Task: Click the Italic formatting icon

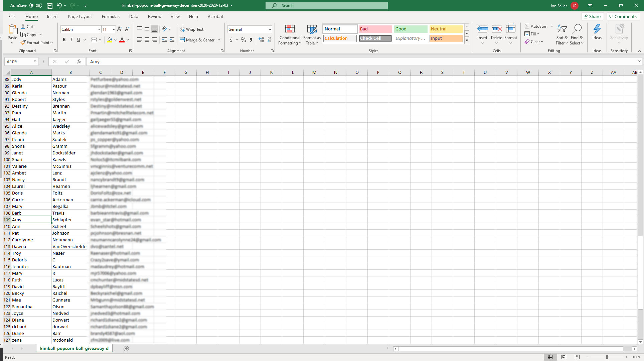Action: tap(71, 40)
